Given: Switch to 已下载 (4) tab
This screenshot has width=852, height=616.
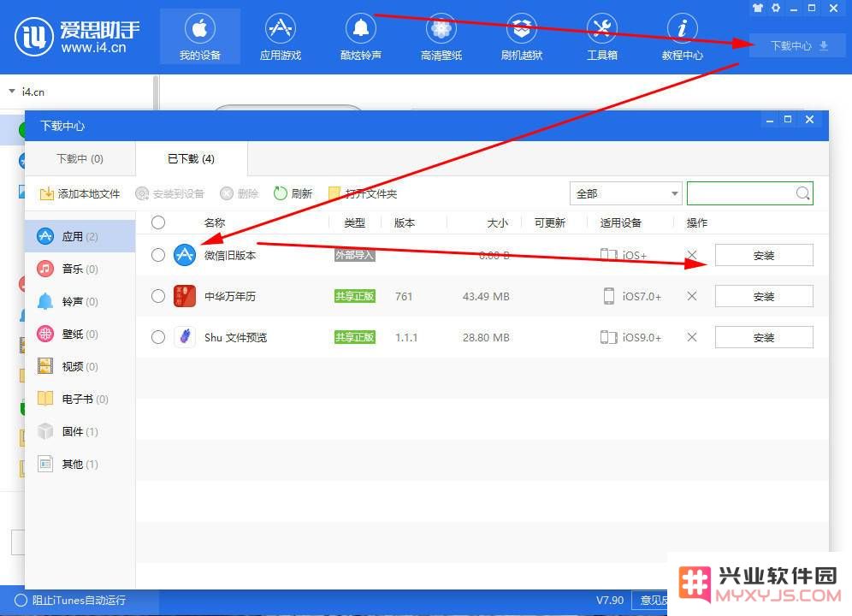Looking at the screenshot, I should (192, 159).
